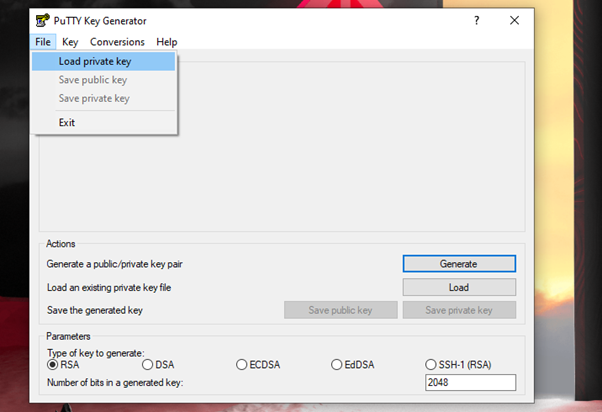Open the Help menu
Screen dimensions: 602x412
click(167, 42)
